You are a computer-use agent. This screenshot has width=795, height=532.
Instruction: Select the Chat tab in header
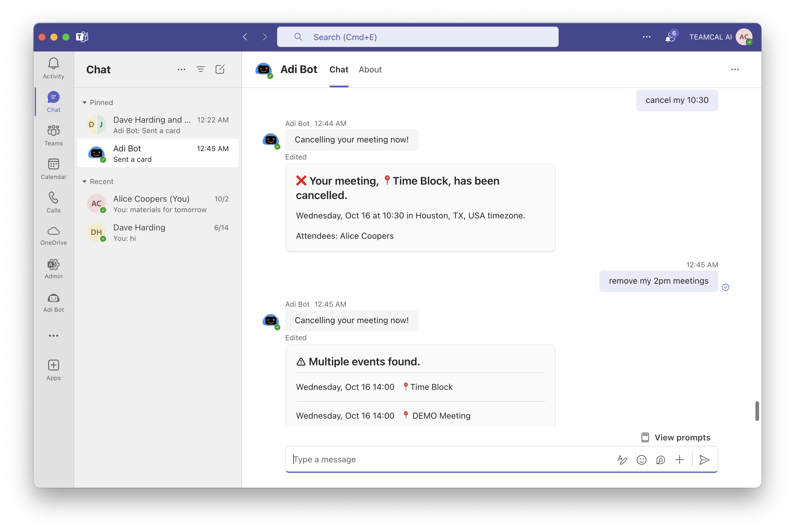(x=338, y=69)
